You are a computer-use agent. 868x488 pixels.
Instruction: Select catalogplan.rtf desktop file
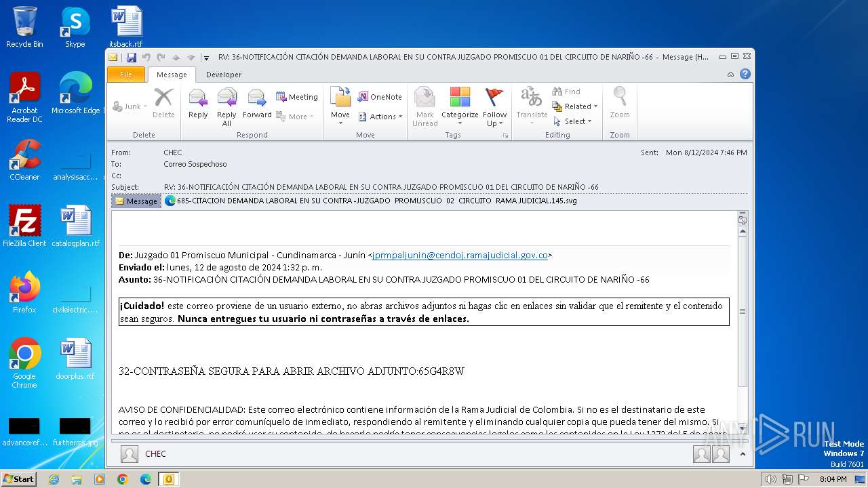coord(75,226)
